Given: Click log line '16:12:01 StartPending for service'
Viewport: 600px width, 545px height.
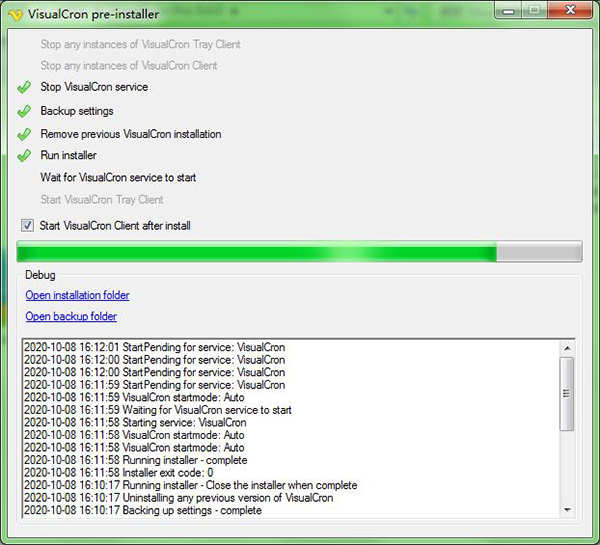Looking at the screenshot, I should pos(155,347).
